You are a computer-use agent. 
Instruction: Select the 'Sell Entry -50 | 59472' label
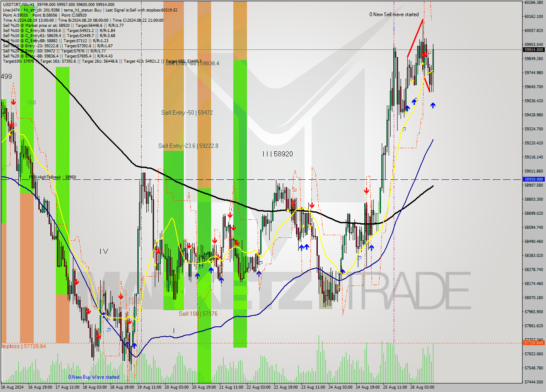pos(187,112)
